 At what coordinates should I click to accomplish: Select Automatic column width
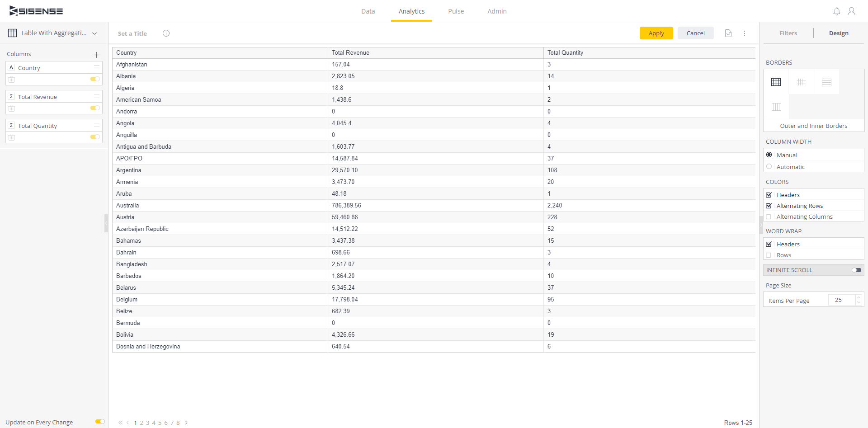(769, 166)
